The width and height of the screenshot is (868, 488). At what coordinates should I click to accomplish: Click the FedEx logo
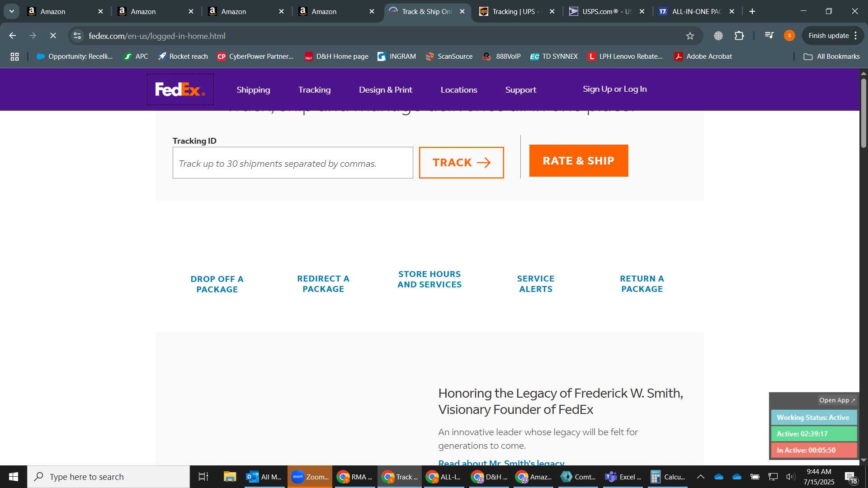pos(180,89)
